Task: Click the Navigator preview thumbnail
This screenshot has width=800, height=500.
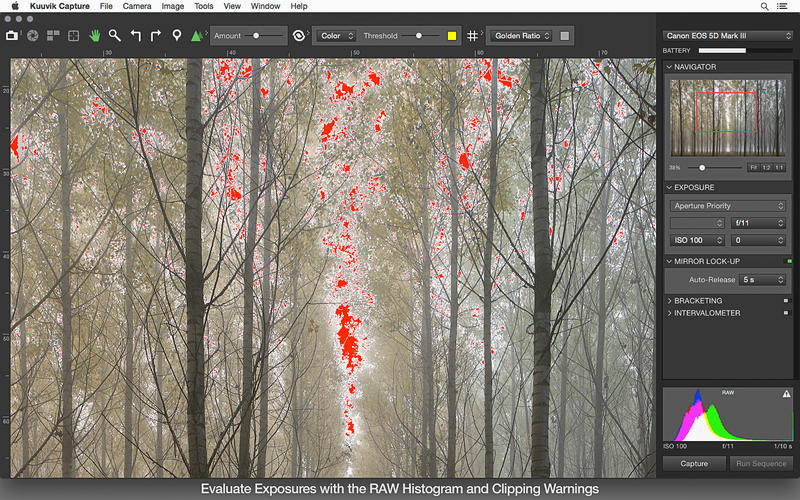Action: pyautogui.click(x=727, y=118)
